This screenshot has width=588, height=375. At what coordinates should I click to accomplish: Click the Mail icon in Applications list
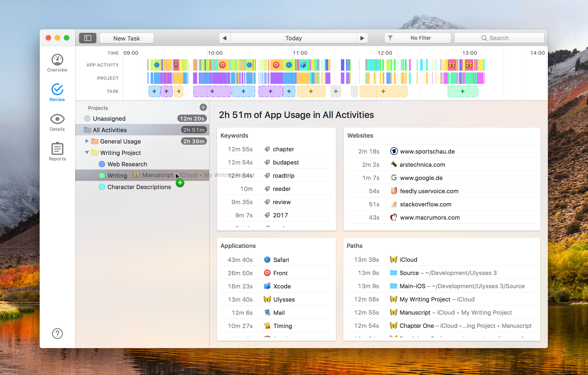(x=267, y=313)
